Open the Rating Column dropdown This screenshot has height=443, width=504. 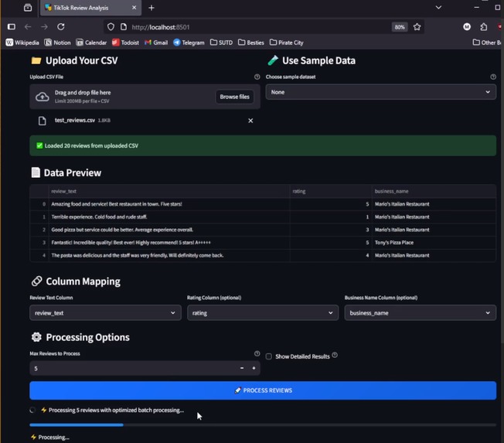pos(263,313)
